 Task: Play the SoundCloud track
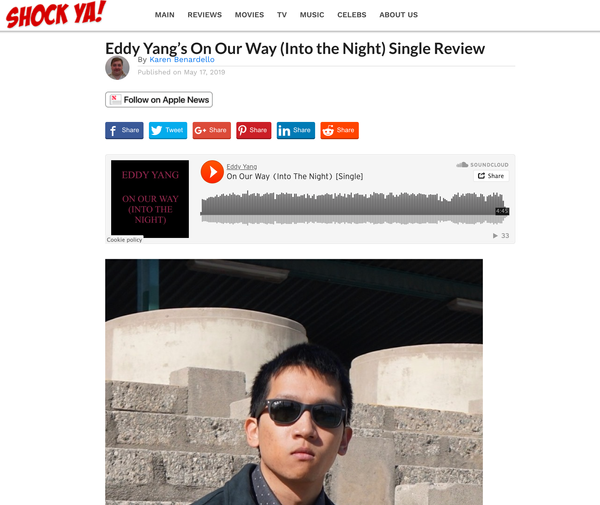212,172
